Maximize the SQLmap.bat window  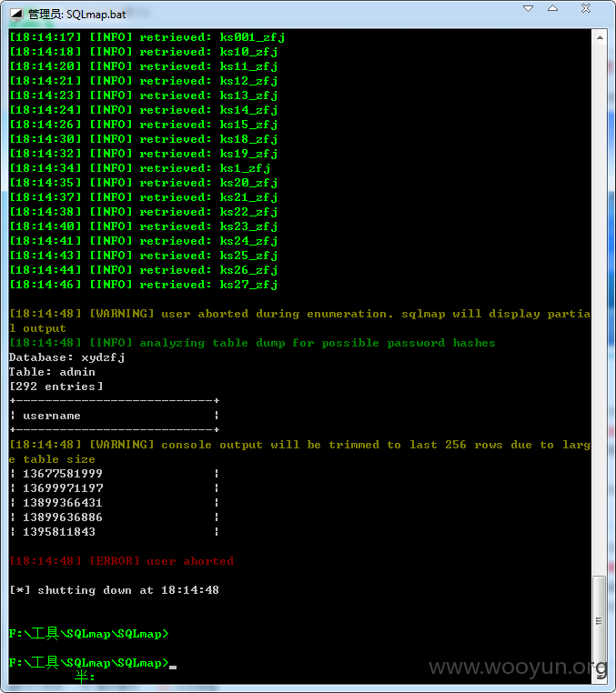553,8
